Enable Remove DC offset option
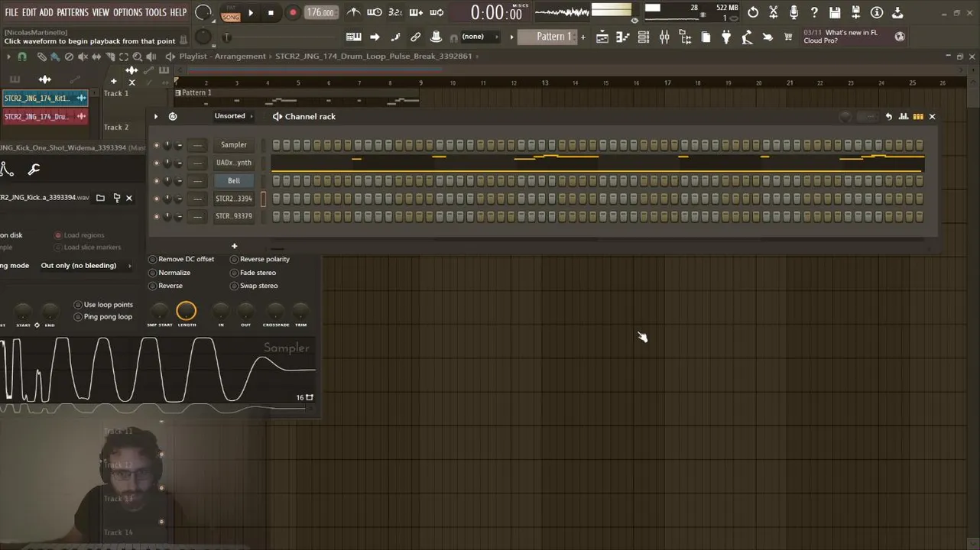 (182, 259)
